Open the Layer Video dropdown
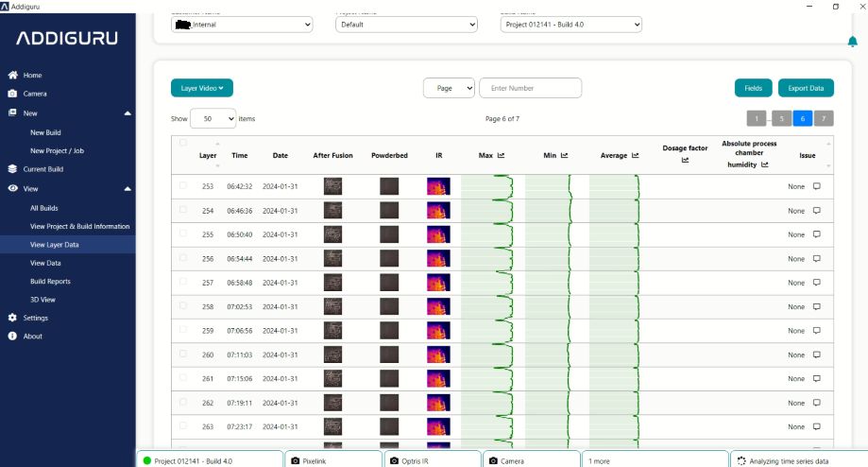 pyautogui.click(x=201, y=88)
